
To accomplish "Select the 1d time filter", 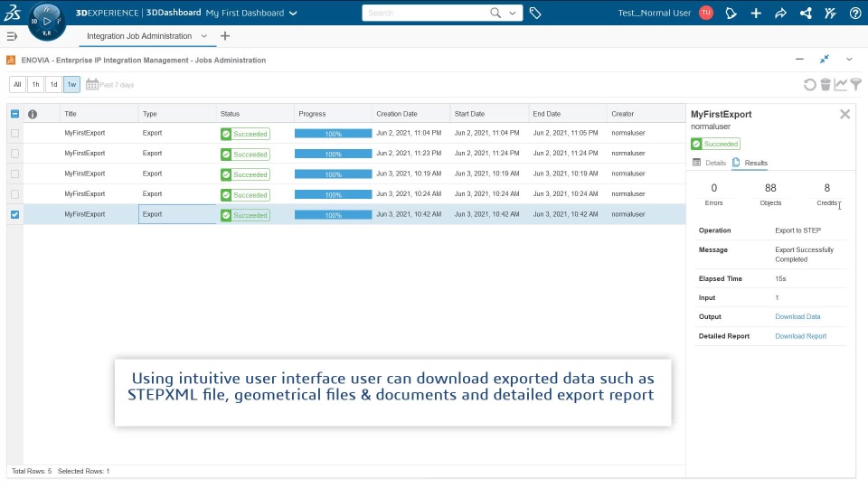I will click(53, 85).
